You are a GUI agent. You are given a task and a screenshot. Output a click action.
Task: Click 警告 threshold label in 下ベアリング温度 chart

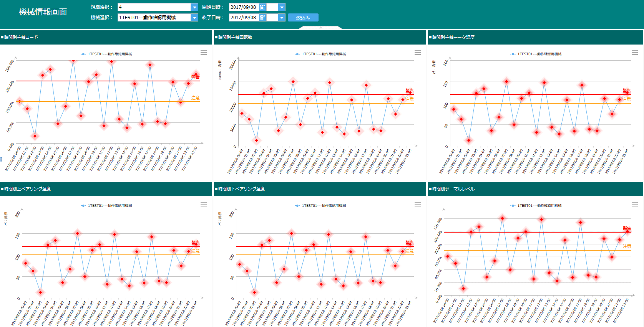pos(410,243)
